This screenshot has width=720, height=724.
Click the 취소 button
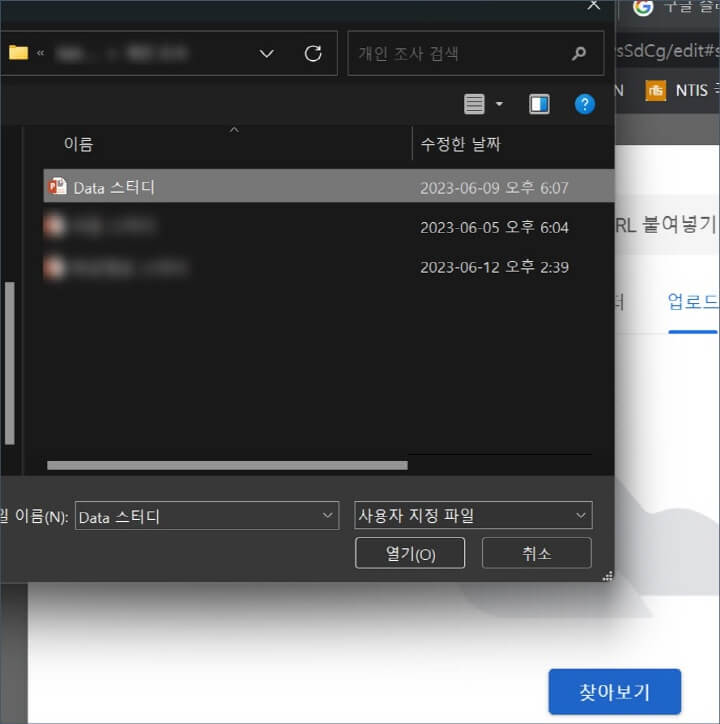(537, 553)
